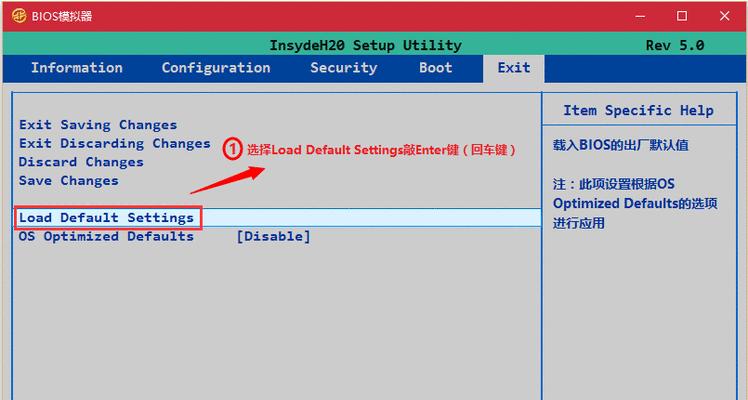The image size is (748, 400).
Task: Click the red circled number one annotation
Action: coord(232,149)
